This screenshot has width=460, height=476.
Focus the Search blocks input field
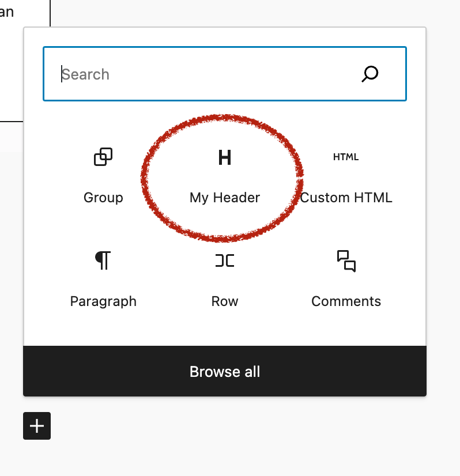(x=202, y=74)
